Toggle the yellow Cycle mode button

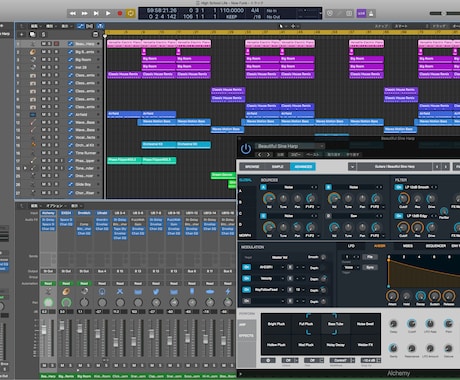131,13
